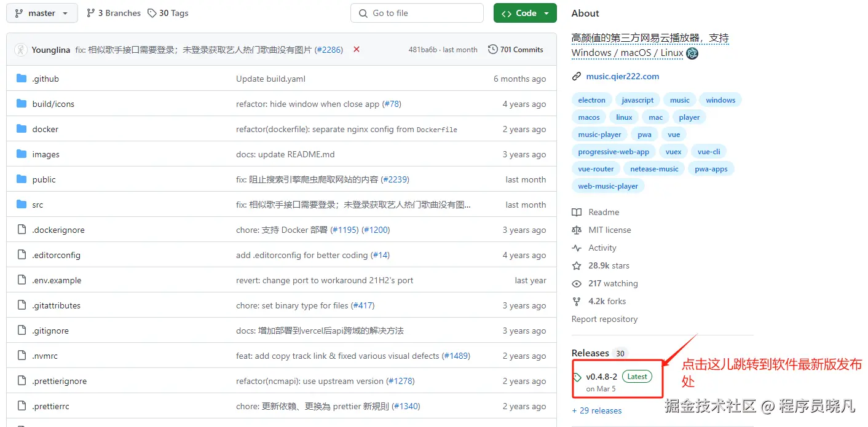Click the book icon next to Readme
This screenshot has height=427, width=868.
[x=577, y=212]
